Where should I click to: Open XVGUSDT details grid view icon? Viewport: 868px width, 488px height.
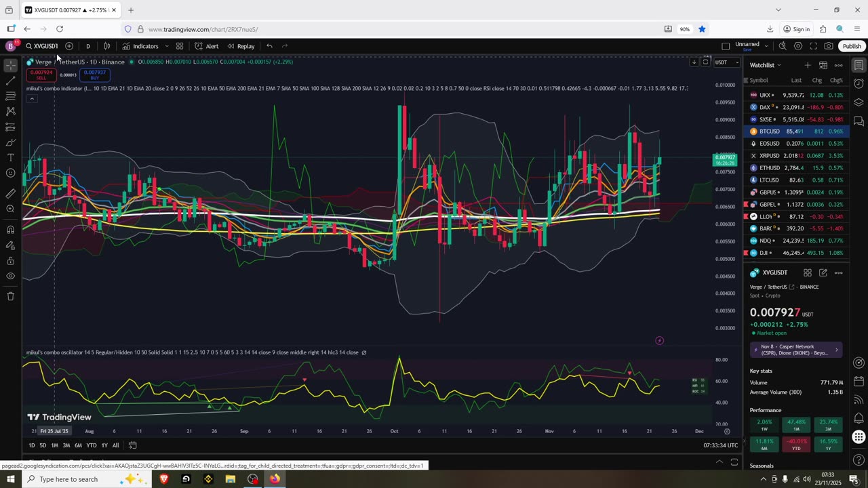point(807,272)
